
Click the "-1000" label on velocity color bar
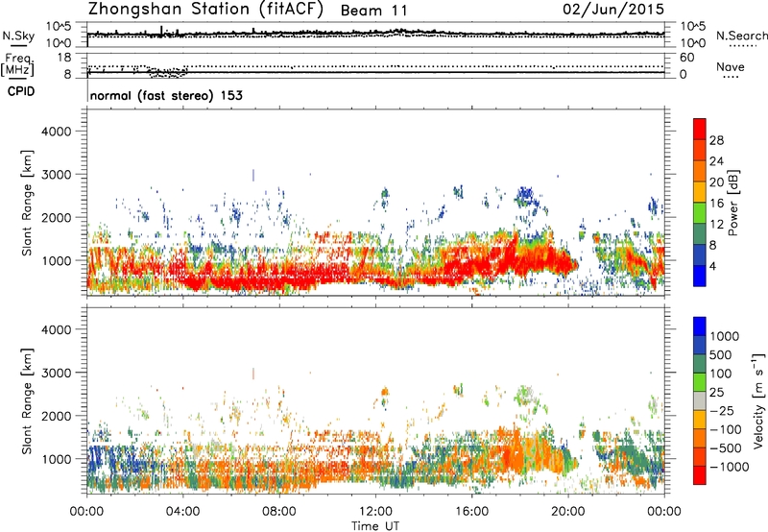pyautogui.click(x=729, y=467)
